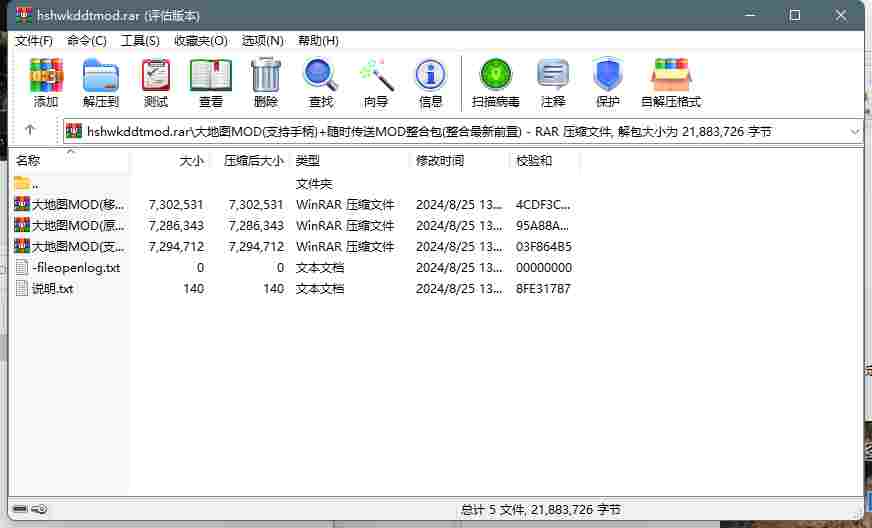
Task: Click the text file icon of -fileopenlog.txt
Action: [x=22, y=267]
